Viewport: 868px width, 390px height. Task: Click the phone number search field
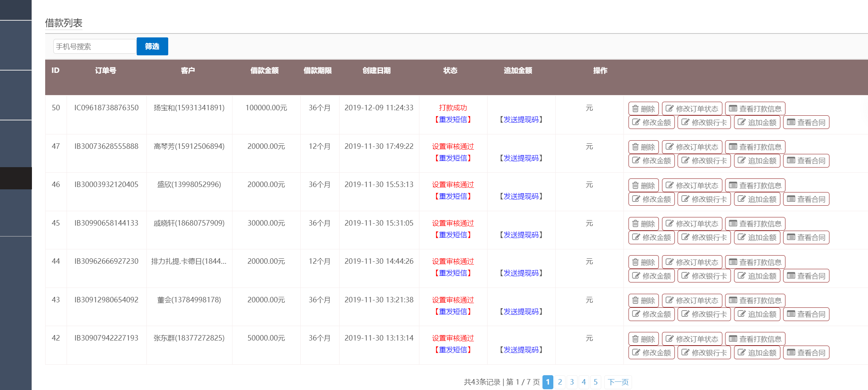94,46
